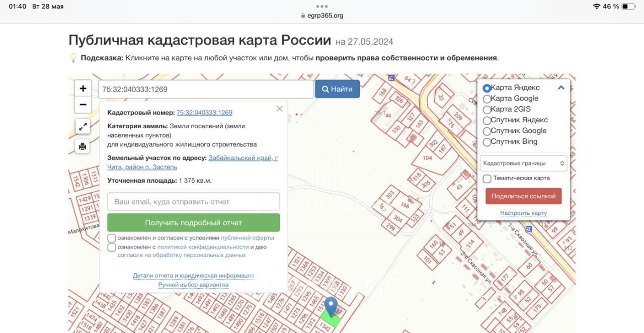This screenshot has height=333, width=644.
Task: Zoom out the map with minus button
Action: tap(83, 105)
